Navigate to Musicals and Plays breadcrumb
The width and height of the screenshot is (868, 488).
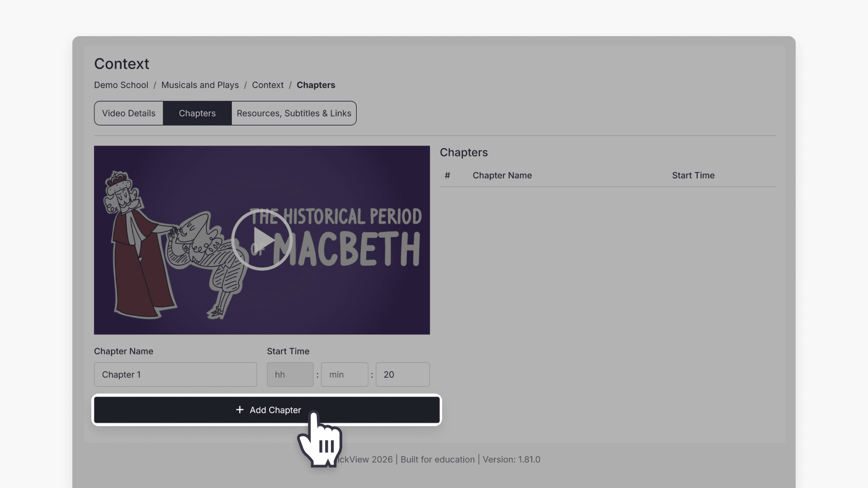[200, 85]
